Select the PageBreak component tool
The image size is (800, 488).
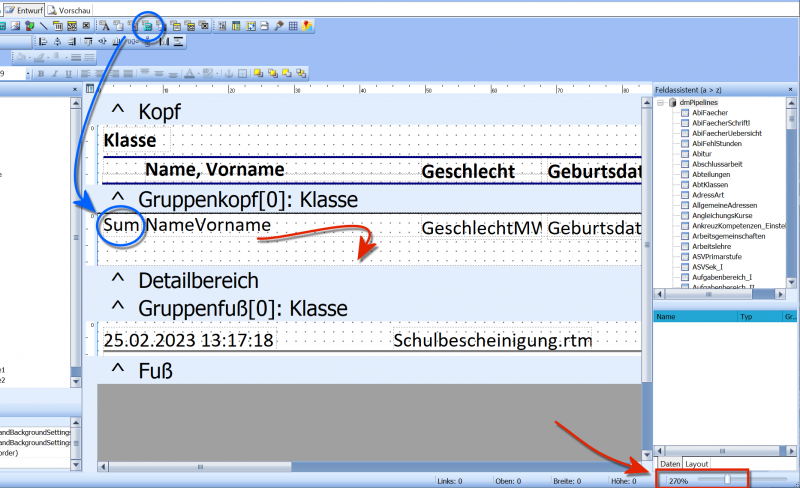coord(264,26)
